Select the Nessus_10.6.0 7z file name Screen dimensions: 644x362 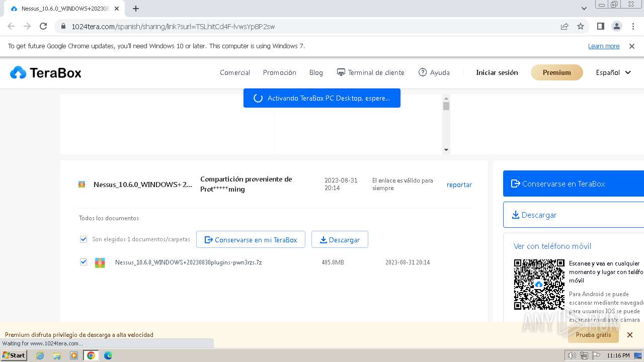click(x=188, y=262)
